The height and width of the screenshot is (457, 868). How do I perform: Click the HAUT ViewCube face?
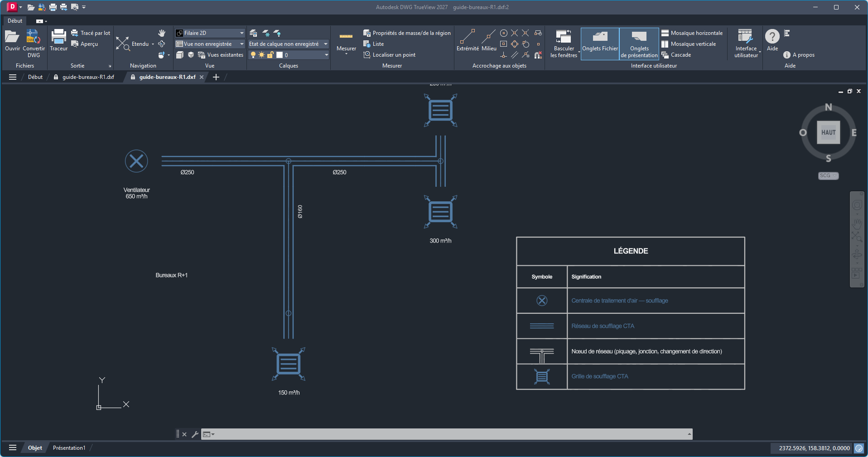coord(828,132)
